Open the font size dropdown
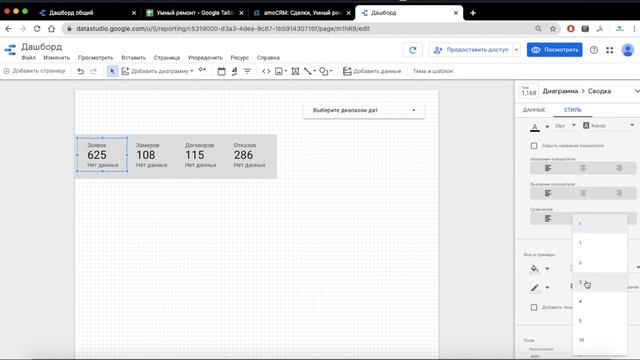Viewport: 640px width, 360px height. tap(565, 126)
